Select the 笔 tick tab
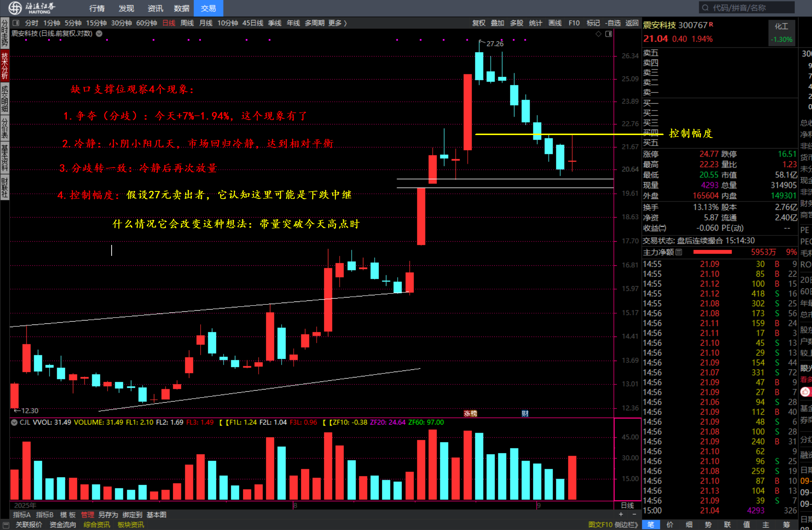The height and width of the screenshot is (530, 812). point(651,525)
